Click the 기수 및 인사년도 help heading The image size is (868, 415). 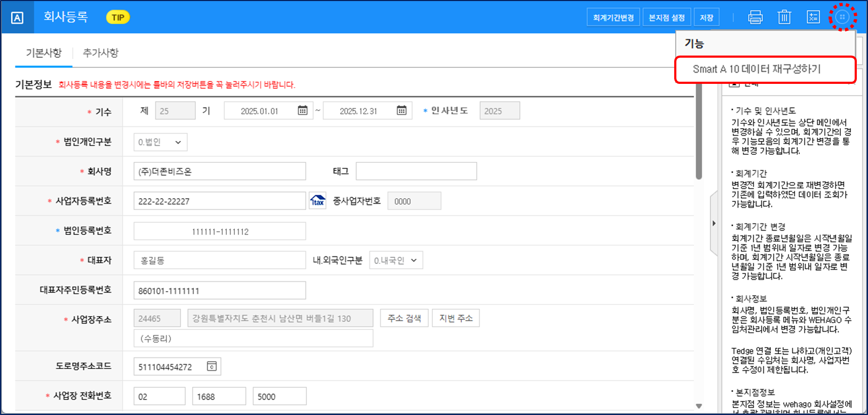pyautogui.click(x=765, y=111)
